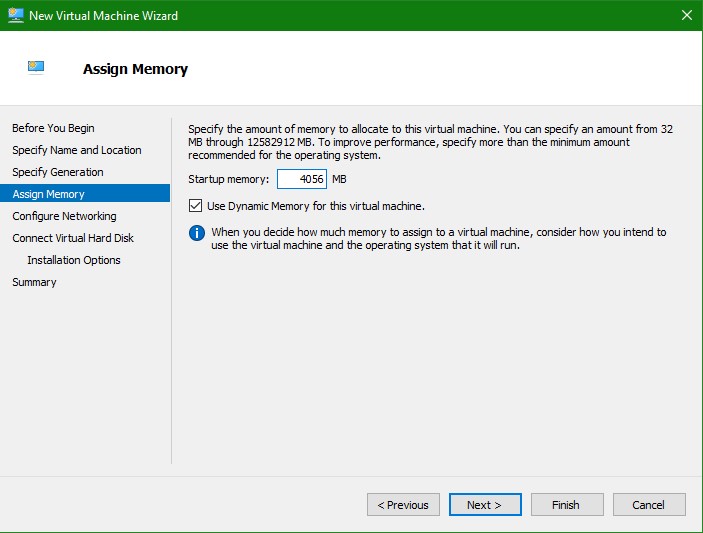Jump to the Configure Networking step
This screenshot has width=703, height=533.
tap(64, 216)
